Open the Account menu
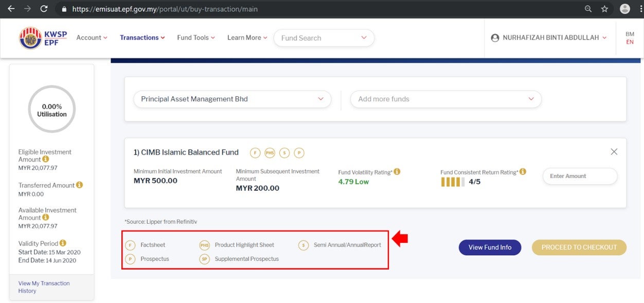 tap(92, 38)
